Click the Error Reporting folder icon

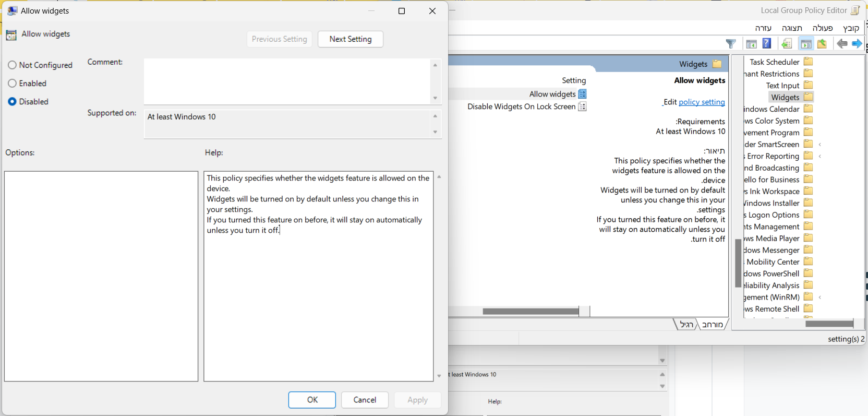tap(809, 156)
